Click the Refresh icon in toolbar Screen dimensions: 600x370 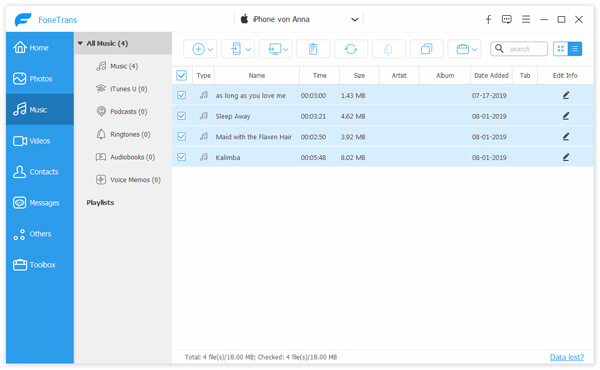coord(351,49)
